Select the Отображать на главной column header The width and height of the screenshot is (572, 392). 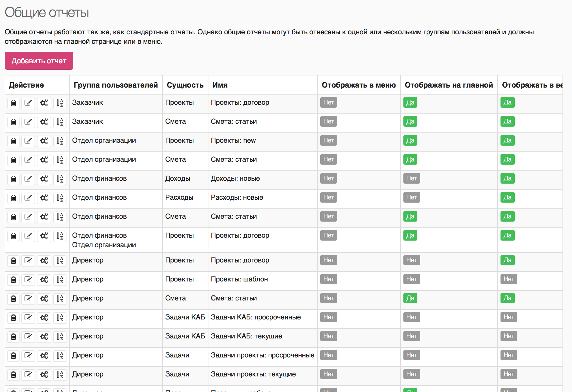[449, 85]
